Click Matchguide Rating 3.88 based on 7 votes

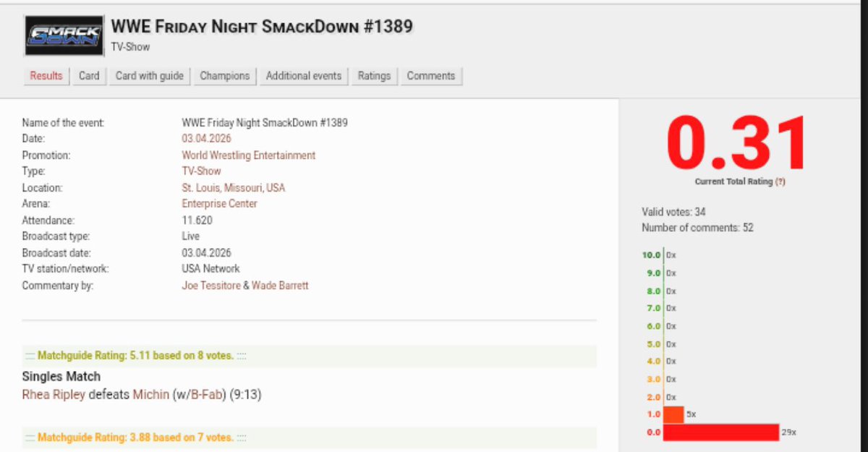tap(135, 438)
